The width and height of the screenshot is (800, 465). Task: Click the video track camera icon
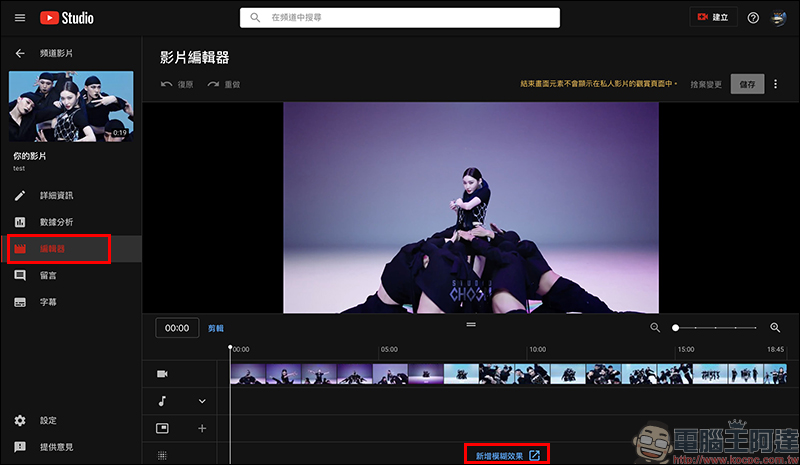162,373
